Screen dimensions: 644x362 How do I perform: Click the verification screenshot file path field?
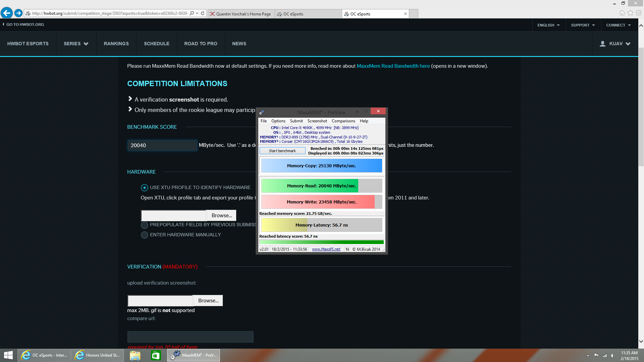click(x=160, y=301)
